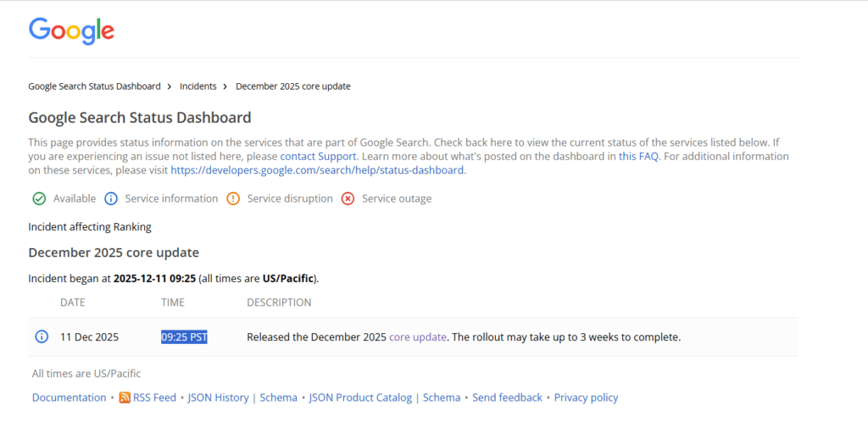
Task: Click the Google Search Status Dashboard heading
Action: (x=140, y=117)
